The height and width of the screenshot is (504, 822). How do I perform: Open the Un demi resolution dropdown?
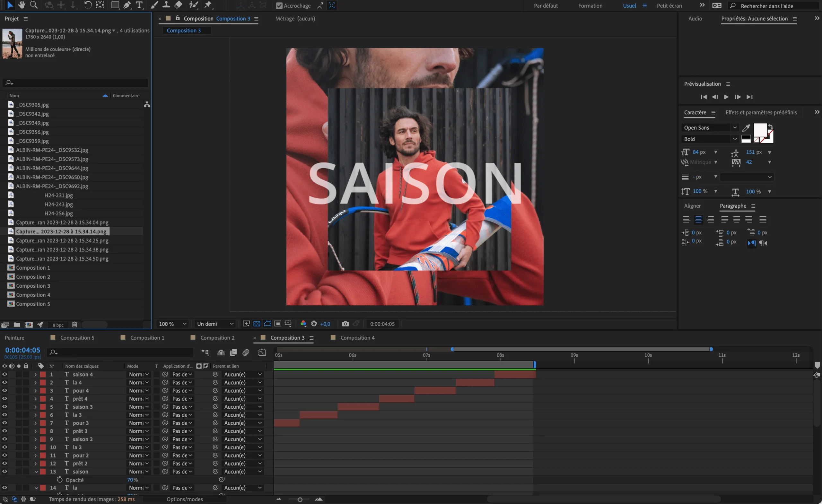point(215,324)
